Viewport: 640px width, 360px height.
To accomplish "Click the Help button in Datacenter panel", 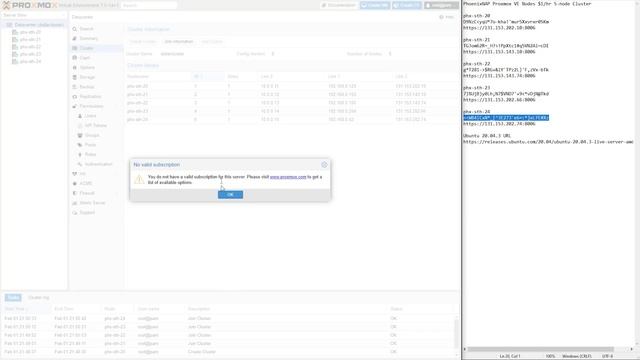I will (447, 17).
